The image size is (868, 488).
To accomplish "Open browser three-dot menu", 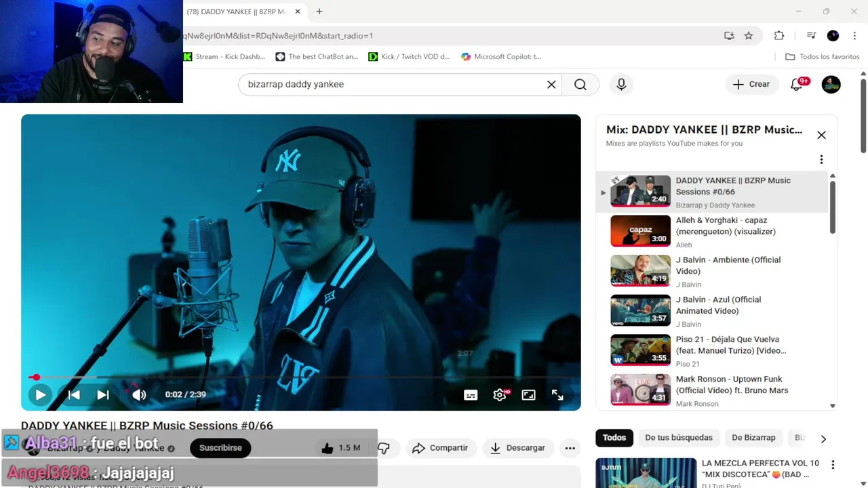I will (854, 36).
